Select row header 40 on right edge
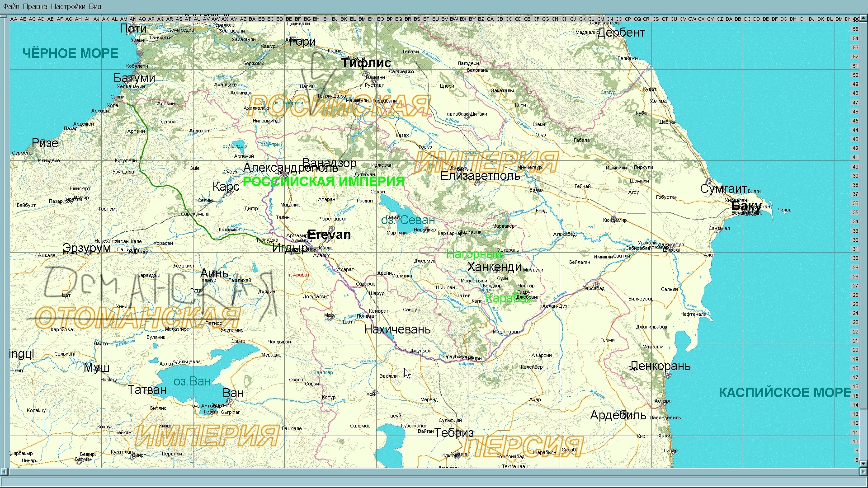Image resolution: width=868 pixels, height=488 pixels. tap(855, 167)
